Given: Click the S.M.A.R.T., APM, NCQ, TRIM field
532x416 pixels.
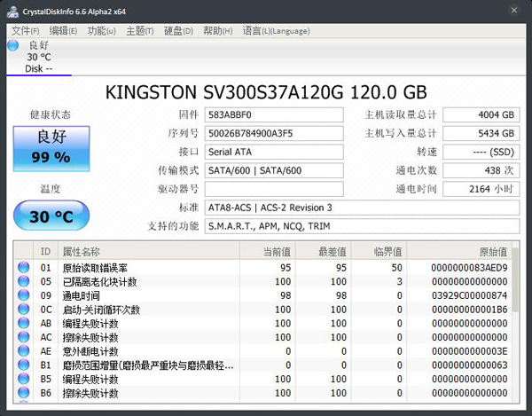Looking at the screenshot, I should (x=362, y=226).
